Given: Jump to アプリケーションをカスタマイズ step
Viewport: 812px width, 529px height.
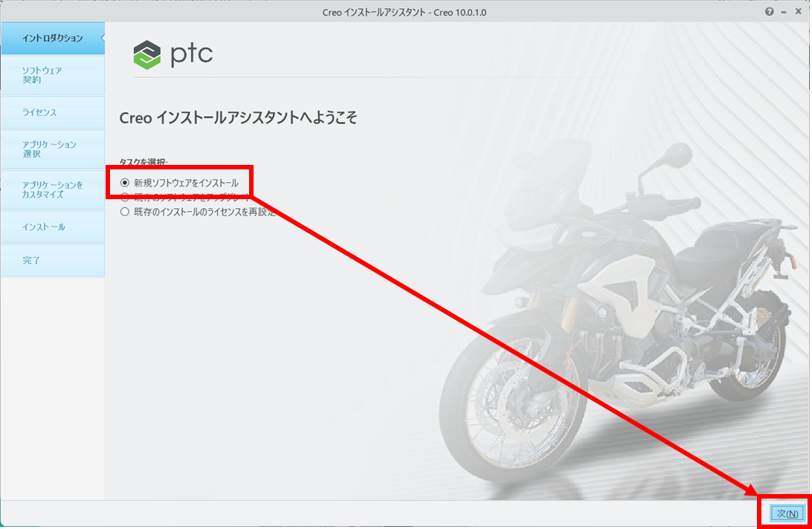Looking at the screenshot, I should [x=52, y=189].
